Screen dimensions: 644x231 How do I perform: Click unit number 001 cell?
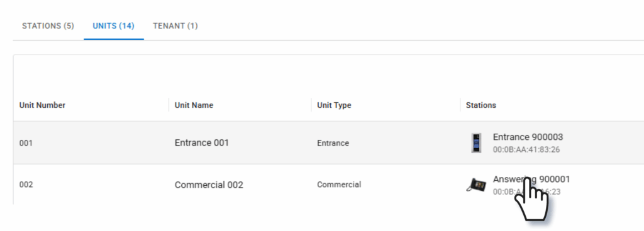(x=26, y=143)
